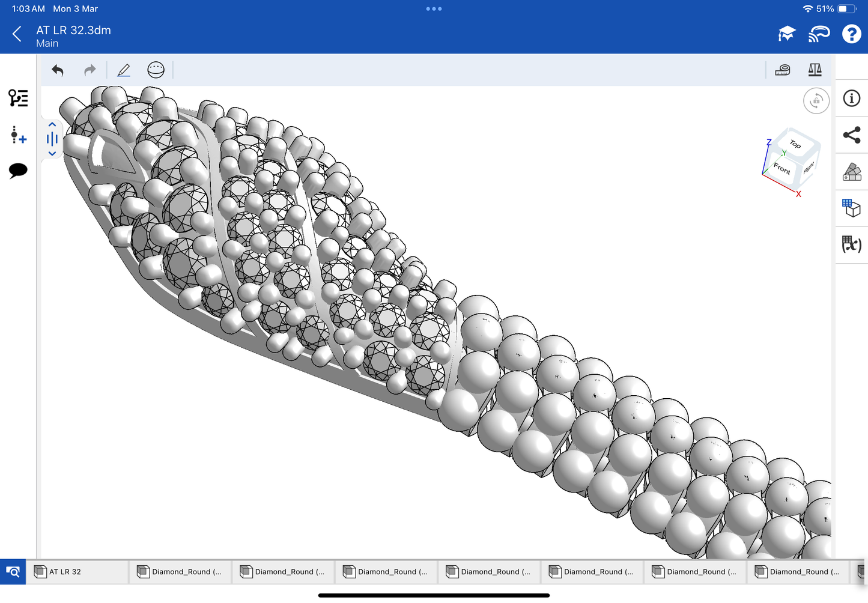
Task: Tap the sphere icon in toolbar
Action: click(x=156, y=70)
